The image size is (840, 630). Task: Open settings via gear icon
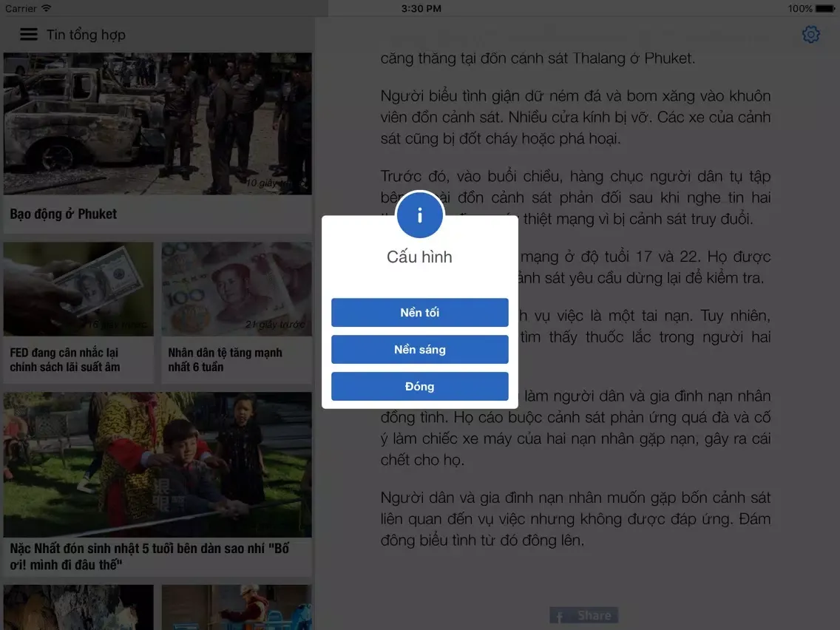(x=810, y=34)
